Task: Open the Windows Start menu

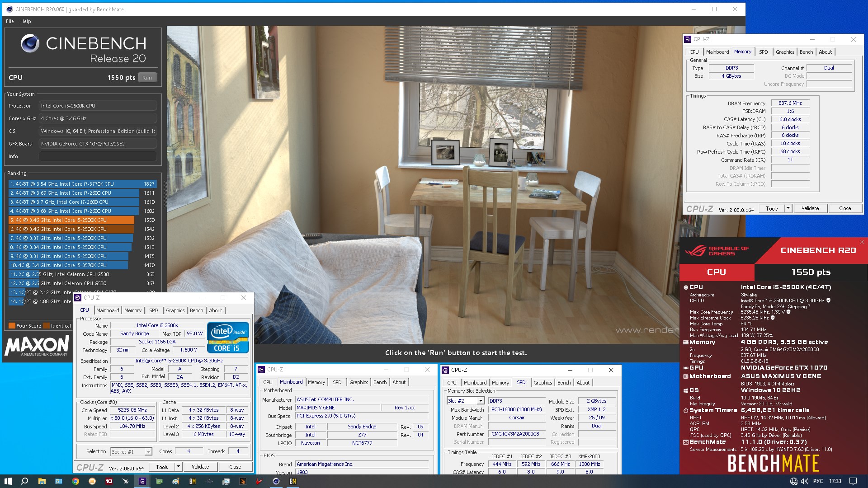Action: [x=8, y=481]
